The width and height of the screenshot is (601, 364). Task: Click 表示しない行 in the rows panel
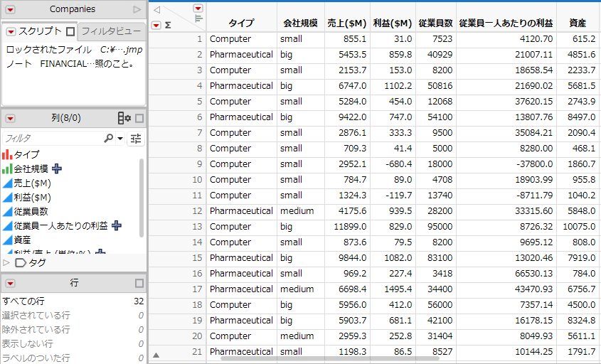point(28,343)
